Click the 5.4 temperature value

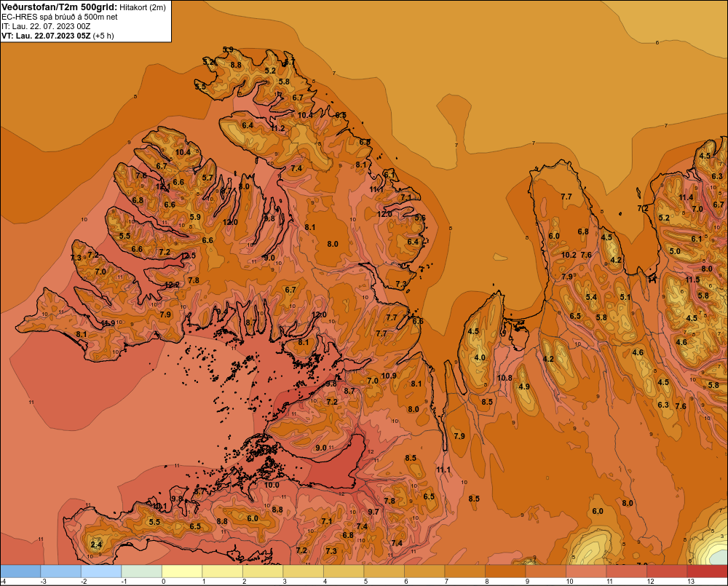coord(591,297)
